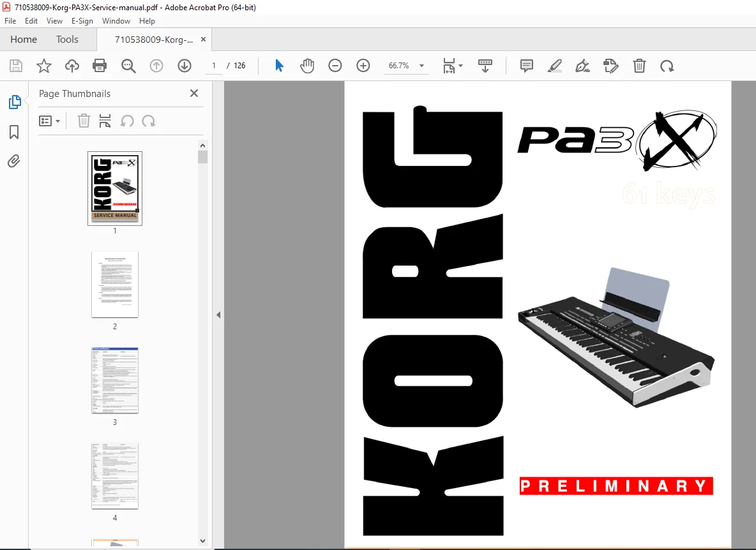Toggle scrolling mode keyboard icon
The height and width of the screenshot is (550, 756).
click(485, 66)
